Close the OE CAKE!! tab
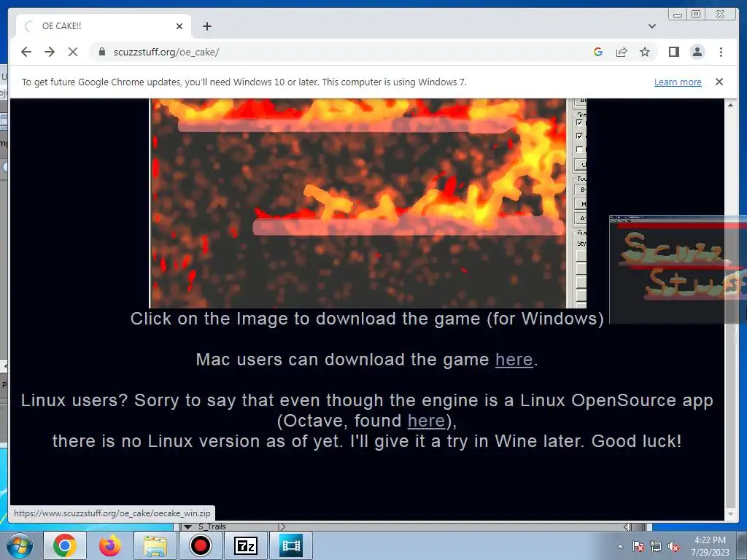Screen dimensions: 747x560 (x=179, y=26)
